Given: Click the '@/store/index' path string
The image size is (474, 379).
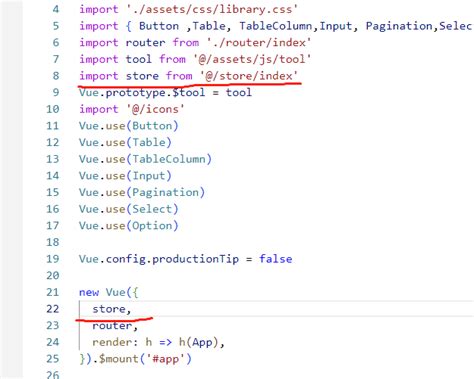Looking at the screenshot, I should pos(249,76).
